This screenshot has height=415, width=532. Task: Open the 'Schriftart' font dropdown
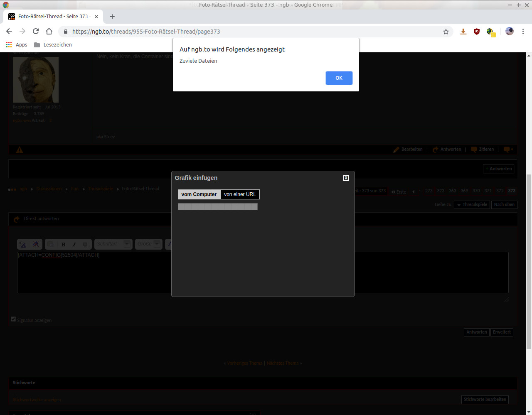[x=113, y=244]
